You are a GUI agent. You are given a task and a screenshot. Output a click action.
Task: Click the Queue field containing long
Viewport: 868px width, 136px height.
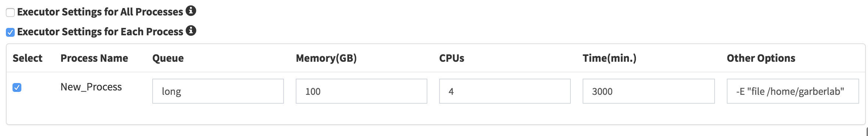tap(218, 91)
